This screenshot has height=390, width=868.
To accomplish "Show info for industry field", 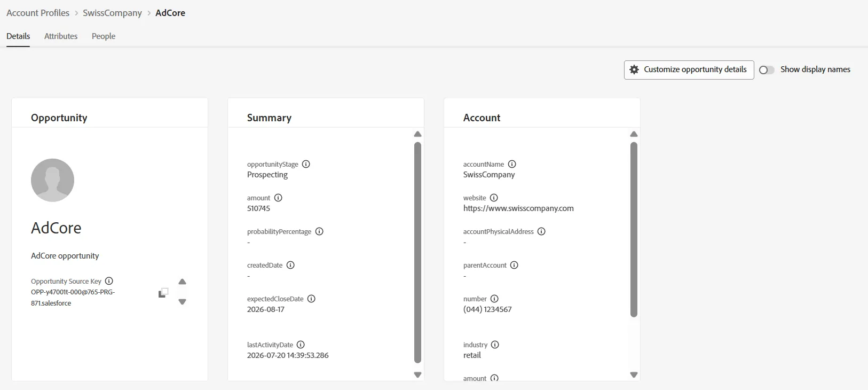I will (x=495, y=345).
